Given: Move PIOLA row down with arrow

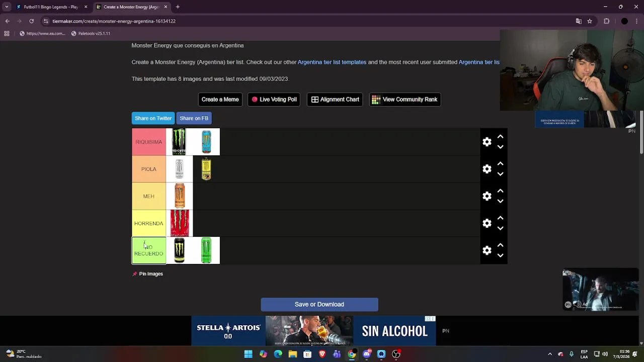Looking at the screenshot, I should coord(500,174).
